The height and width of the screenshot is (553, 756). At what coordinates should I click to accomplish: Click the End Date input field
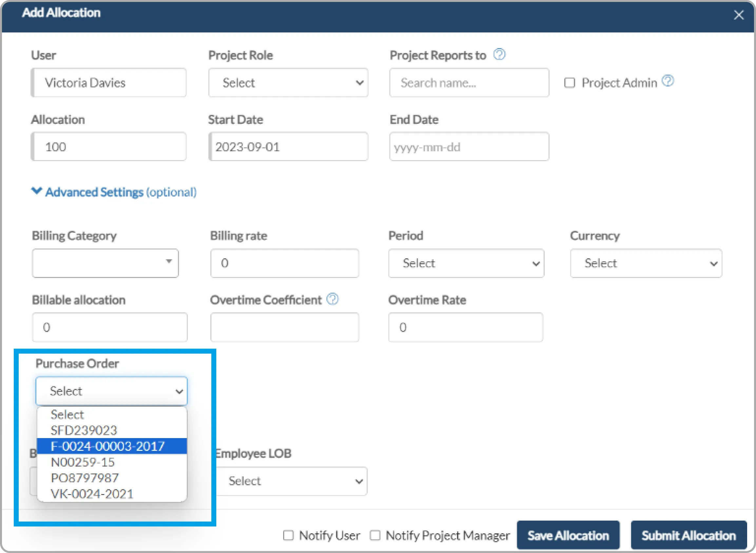click(x=469, y=147)
